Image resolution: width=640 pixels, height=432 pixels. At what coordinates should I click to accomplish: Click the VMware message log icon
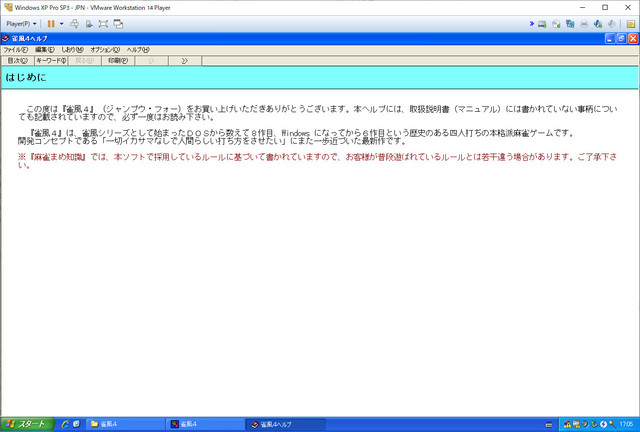click(x=631, y=24)
